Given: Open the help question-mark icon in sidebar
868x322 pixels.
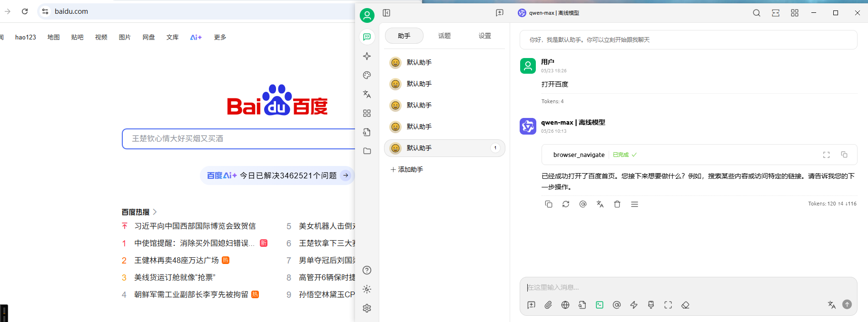Looking at the screenshot, I should (367, 270).
